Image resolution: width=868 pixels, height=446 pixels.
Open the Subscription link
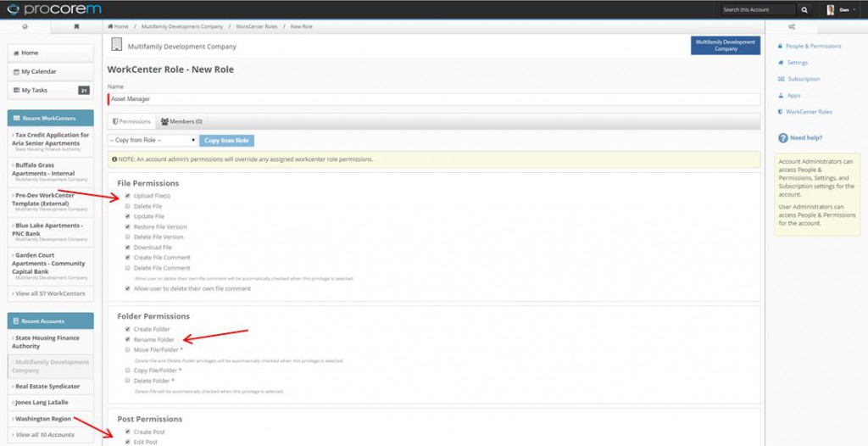click(x=804, y=79)
